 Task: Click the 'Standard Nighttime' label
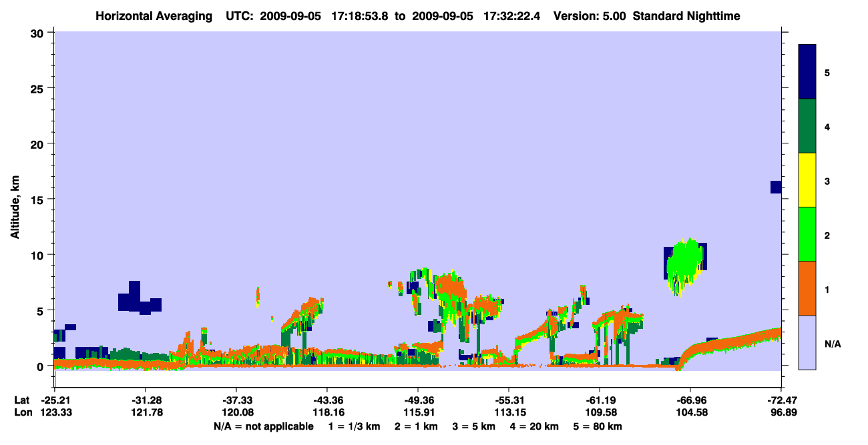click(x=686, y=15)
